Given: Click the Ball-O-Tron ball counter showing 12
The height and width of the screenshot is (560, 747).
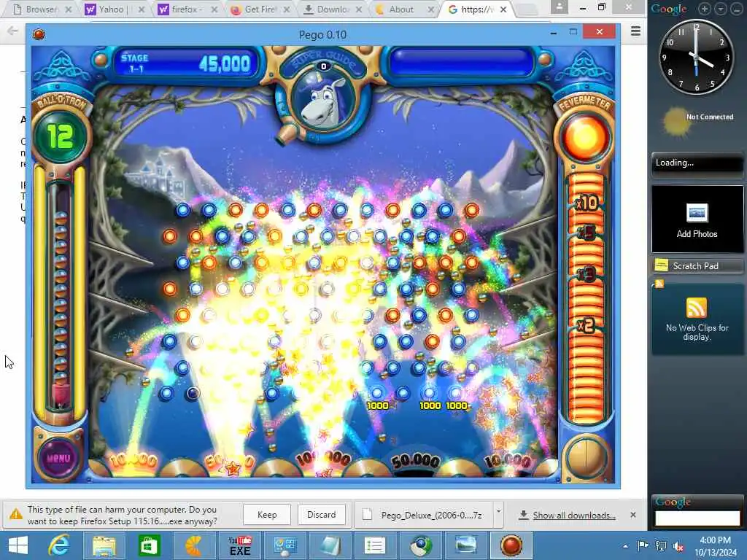Looking at the screenshot, I should point(61,136).
